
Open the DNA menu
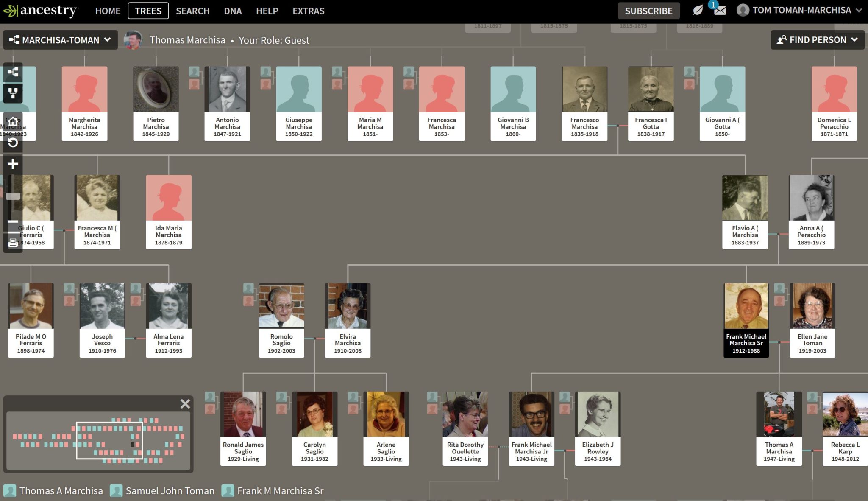tap(233, 11)
